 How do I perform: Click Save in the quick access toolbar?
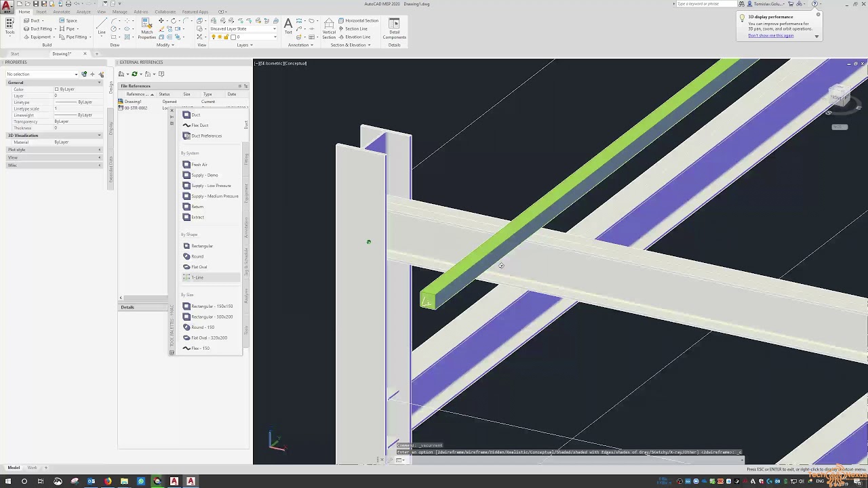point(36,3)
